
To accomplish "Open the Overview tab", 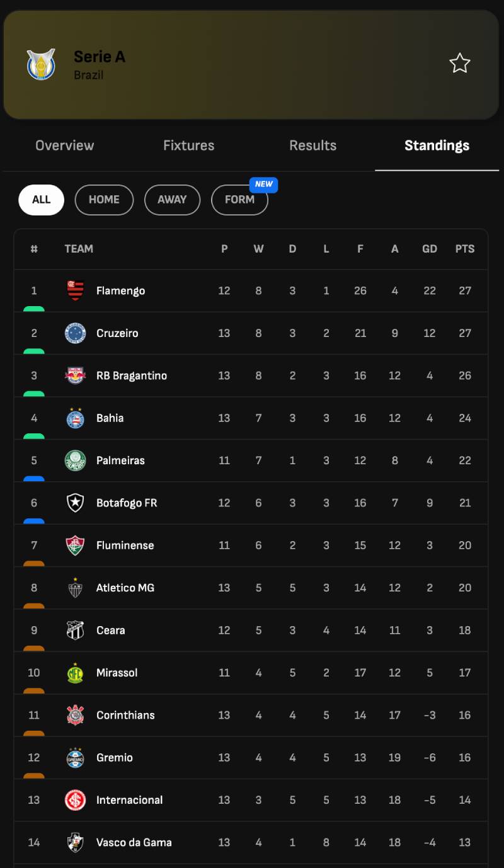I will (x=64, y=146).
